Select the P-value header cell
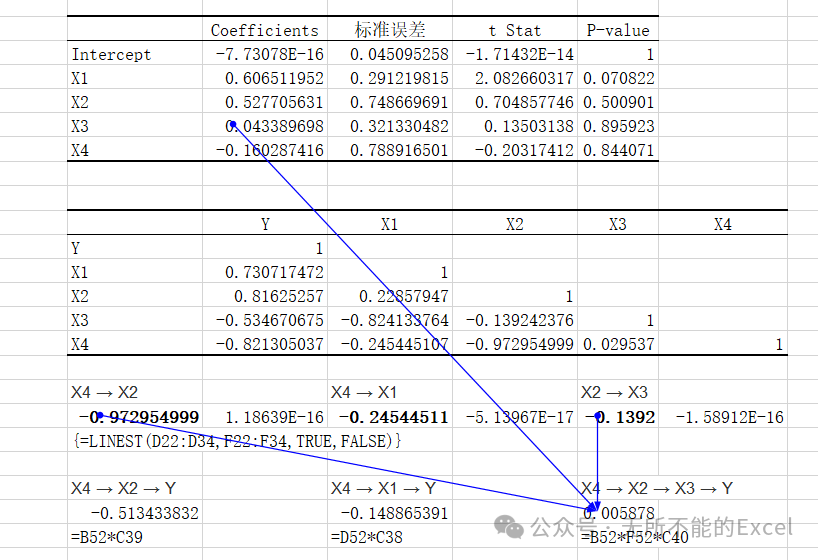The height and width of the screenshot is (560, 818). pyautogui.click(x=618, y=30)
